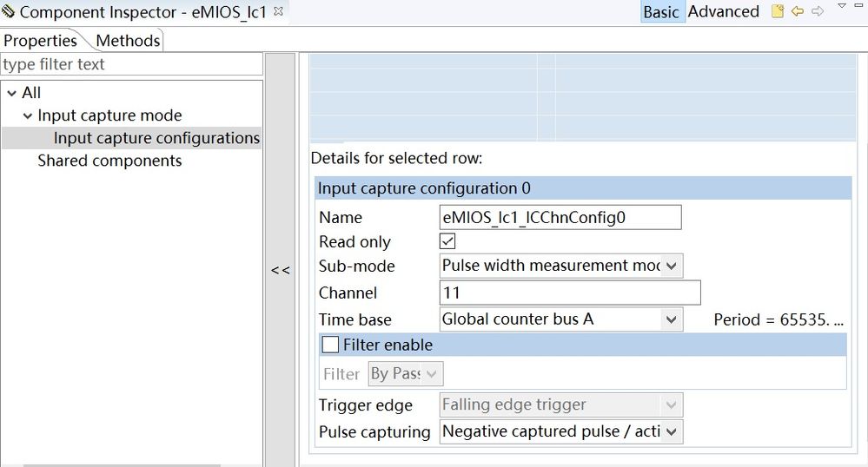Click the back arrow icon
The height and width of the screenshot is (467, 868).
click(798, 11)
